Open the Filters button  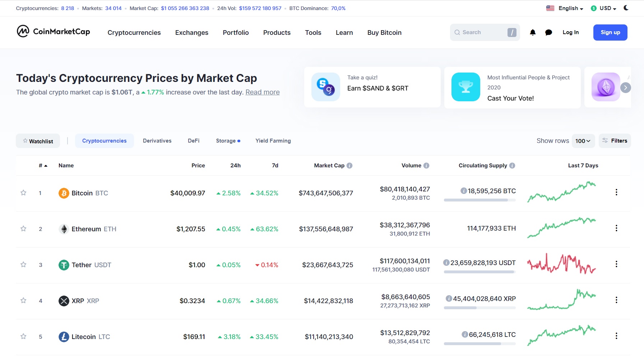point(615,141)
